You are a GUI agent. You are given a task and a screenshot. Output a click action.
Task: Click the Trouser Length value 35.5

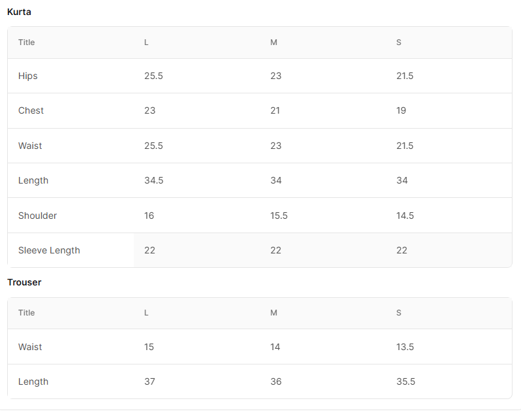coord(405,381)
